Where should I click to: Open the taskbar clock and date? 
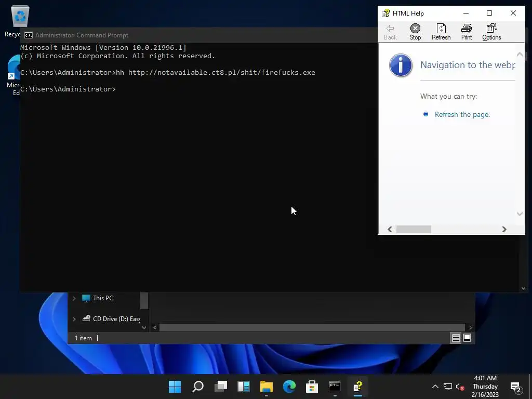point(485,387)
